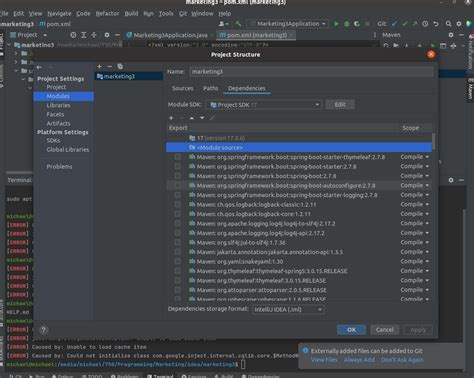The height and width of the screenshot is (378, 474).
Task: Change scope of attoparser dependency
Action: coord(415,290)
